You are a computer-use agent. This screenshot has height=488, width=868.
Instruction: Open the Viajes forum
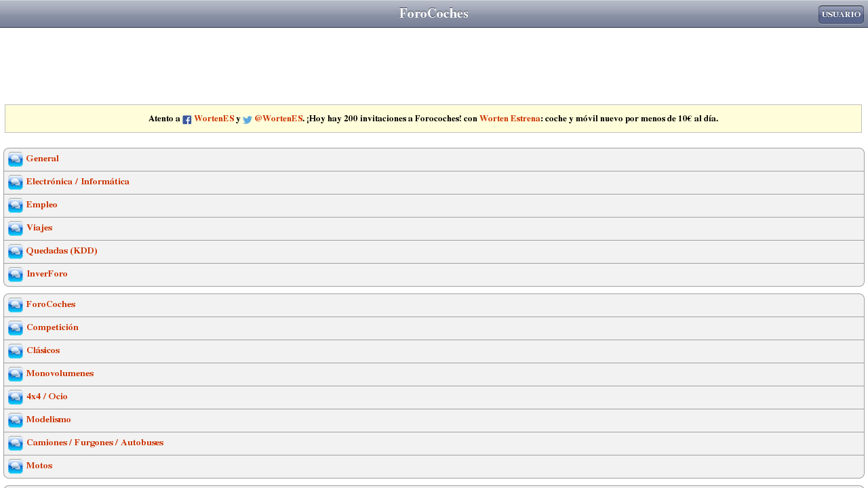pos(39,228)
